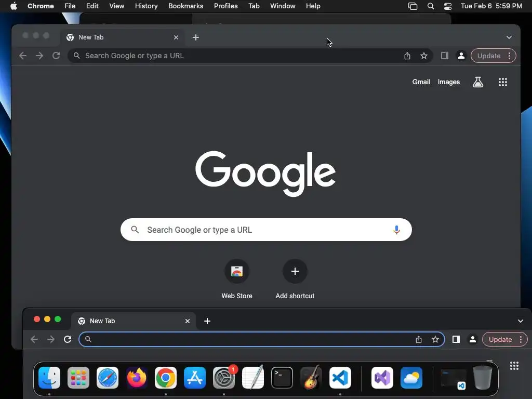
Task: Open Control Center in menu bar
Action: [x=448, y=6]
